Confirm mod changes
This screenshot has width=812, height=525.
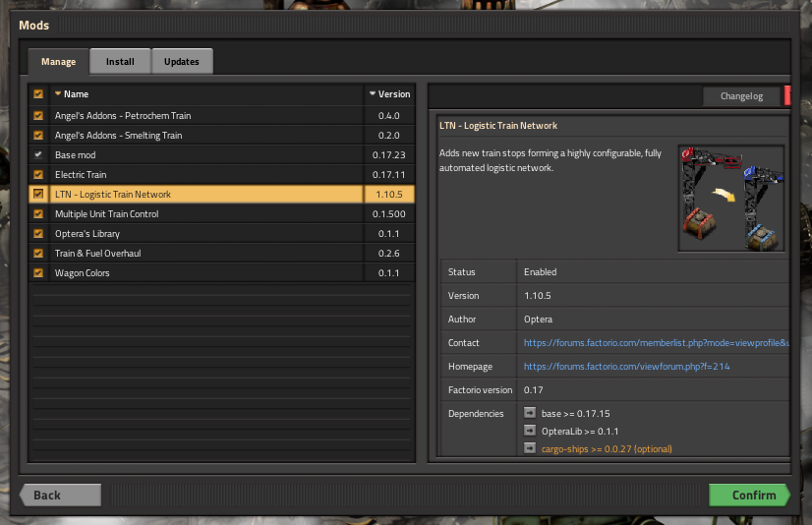[x=749, y=496]
